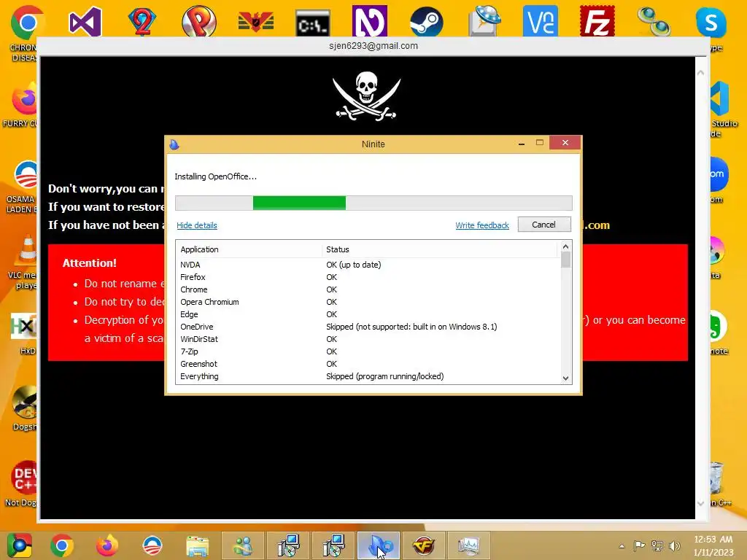
Task: Open the volume speaker tray icon
Action: coord(675,545)
